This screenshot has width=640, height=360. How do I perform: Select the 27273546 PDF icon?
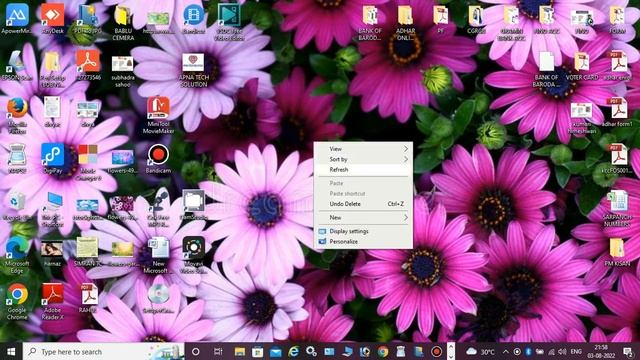(x=87, y=66)
